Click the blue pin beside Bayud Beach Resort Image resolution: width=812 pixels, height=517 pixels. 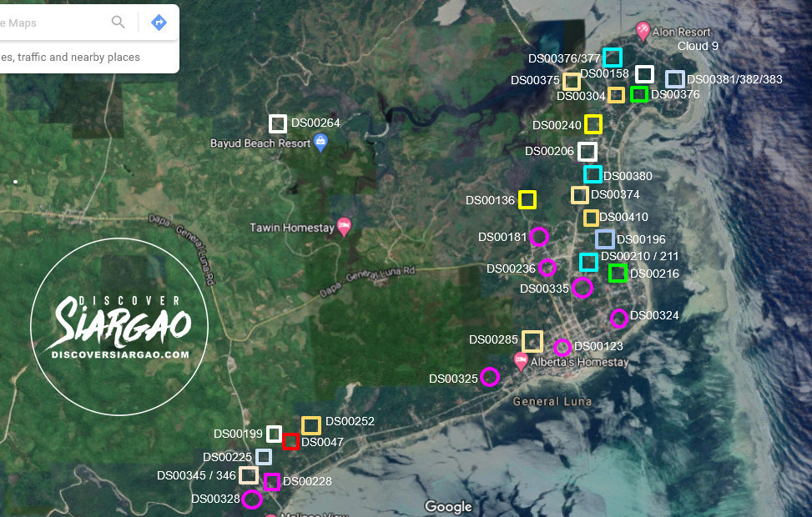320,142
